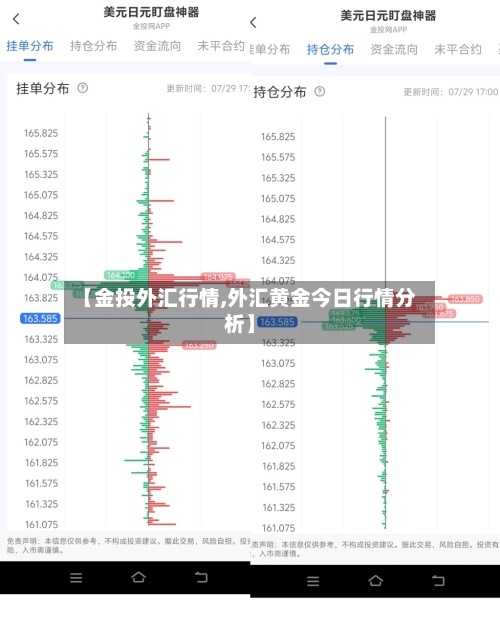Tap the back arrow on the left screen

coord(16,19)
